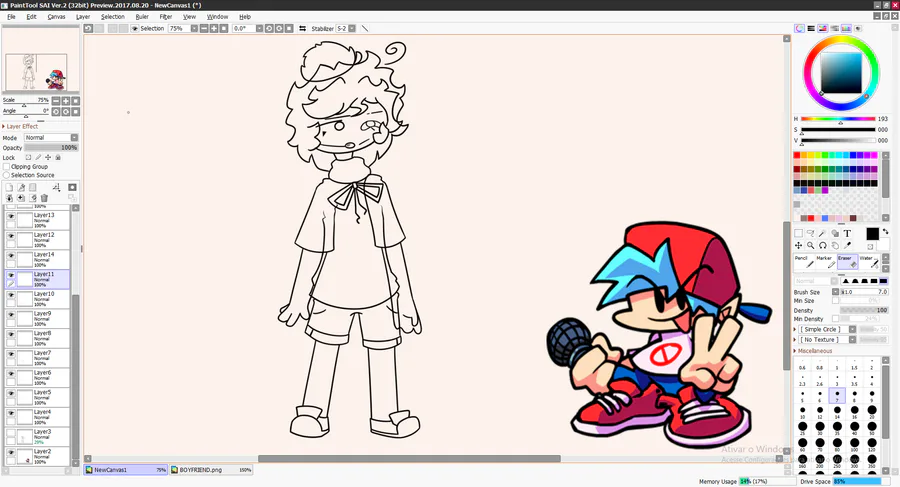Screen dimensions: 900x487
Task: Zoom out using toolbar minus button
Action: pos(204,28)
